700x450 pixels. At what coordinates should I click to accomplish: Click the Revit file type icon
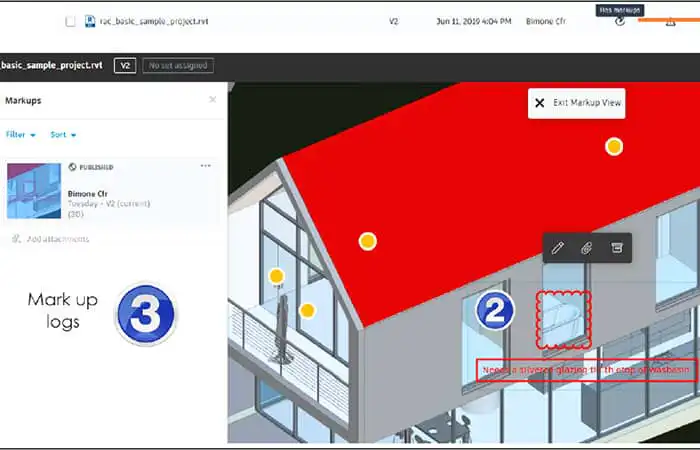pos(90,21)
